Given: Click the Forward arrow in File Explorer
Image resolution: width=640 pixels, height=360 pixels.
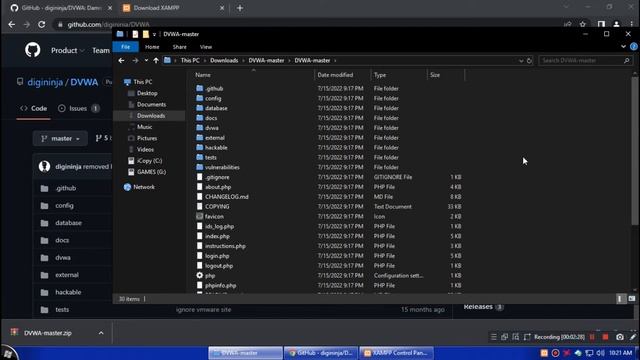Looking at the screenshot, I should pyautogui.click(x=135, y=60).
